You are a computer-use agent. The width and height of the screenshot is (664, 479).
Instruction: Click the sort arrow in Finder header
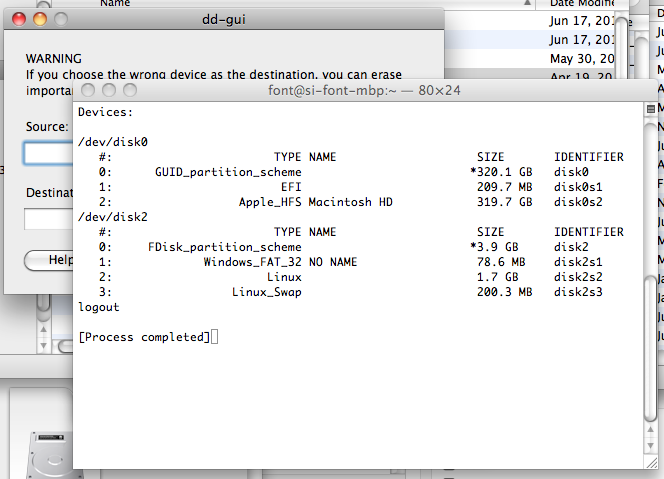(x=527, y=3)
